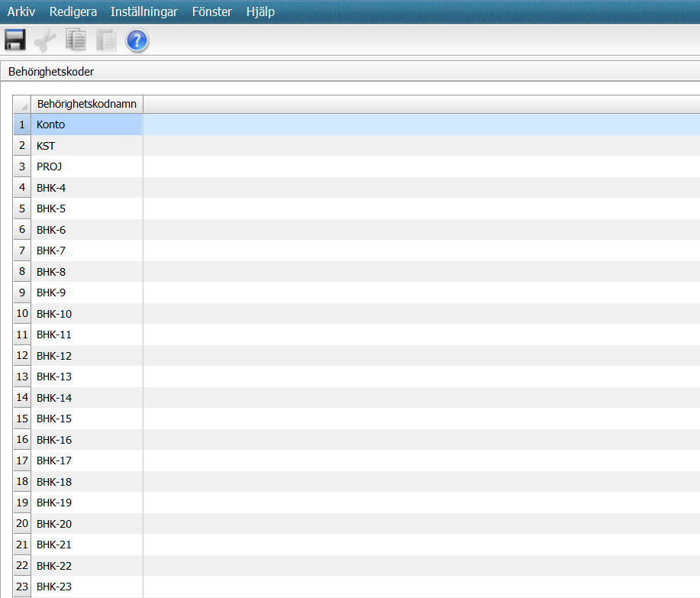
Task: Select the BHK-5 cell
Action: [x=87, y=208]
